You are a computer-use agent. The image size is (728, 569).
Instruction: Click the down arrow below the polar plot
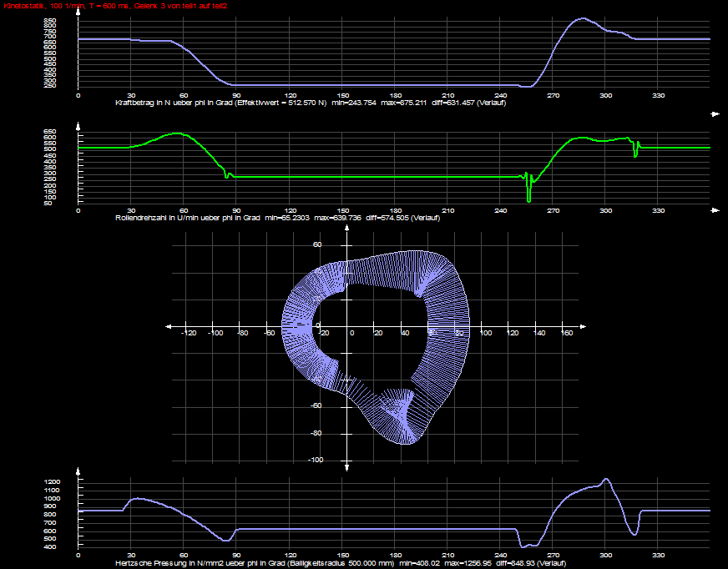(x=346, y=469)
